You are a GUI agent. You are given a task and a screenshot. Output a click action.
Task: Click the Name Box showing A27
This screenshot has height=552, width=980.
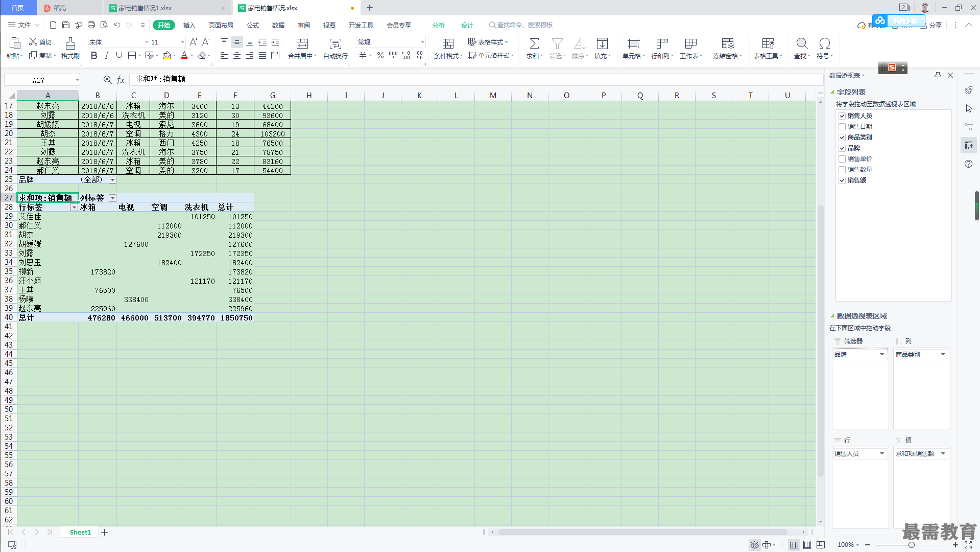coord(42,80)
